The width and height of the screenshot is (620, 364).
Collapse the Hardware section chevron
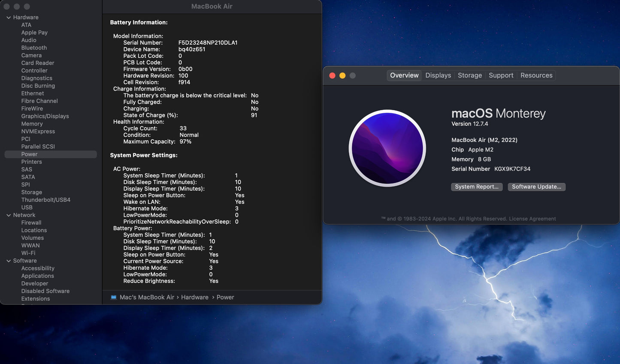[x=9, y=18]
